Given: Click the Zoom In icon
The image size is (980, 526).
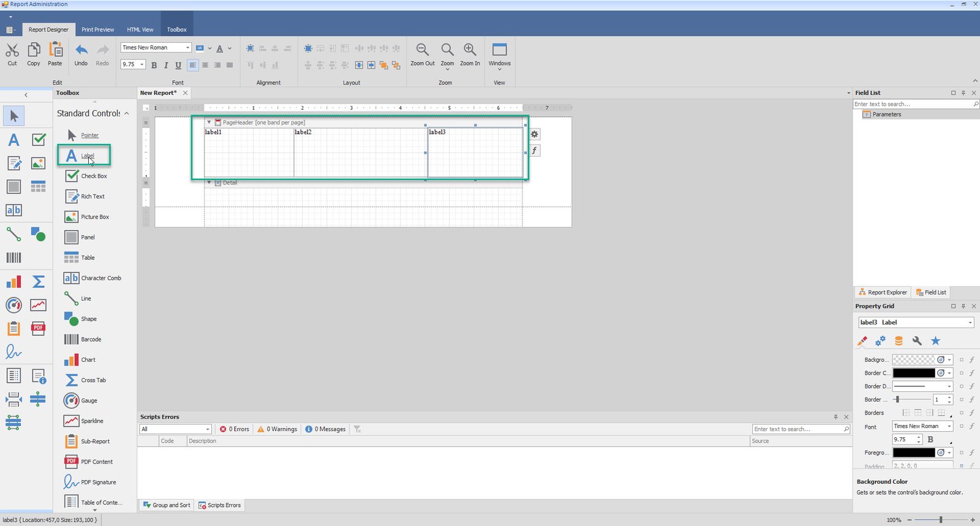Looking at the screenshot, I should (x=470, y=50).
